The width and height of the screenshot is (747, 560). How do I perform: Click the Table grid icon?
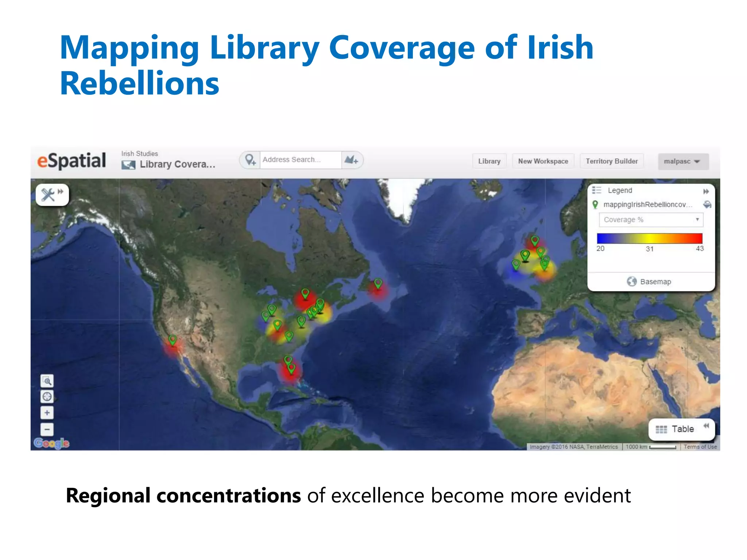661,429
